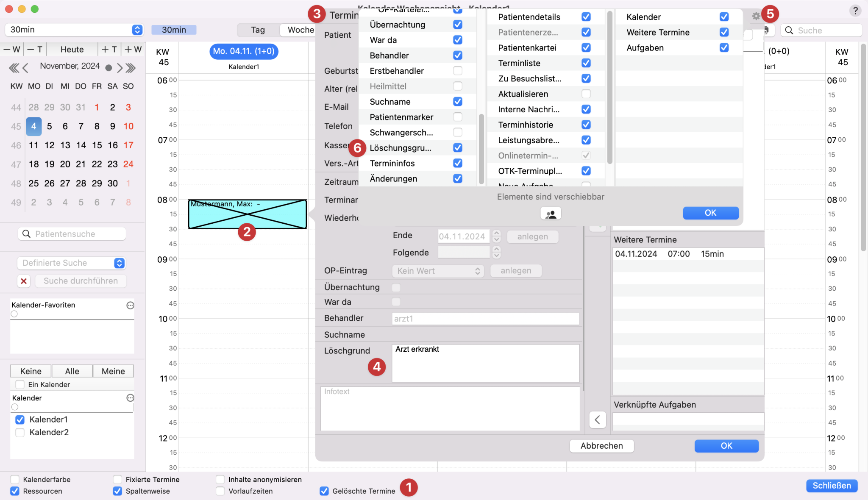Viewport: 868px width, 500px height.
Task: Toggle Spaltenweise checkbox
Action: click(x=117, y=491)
